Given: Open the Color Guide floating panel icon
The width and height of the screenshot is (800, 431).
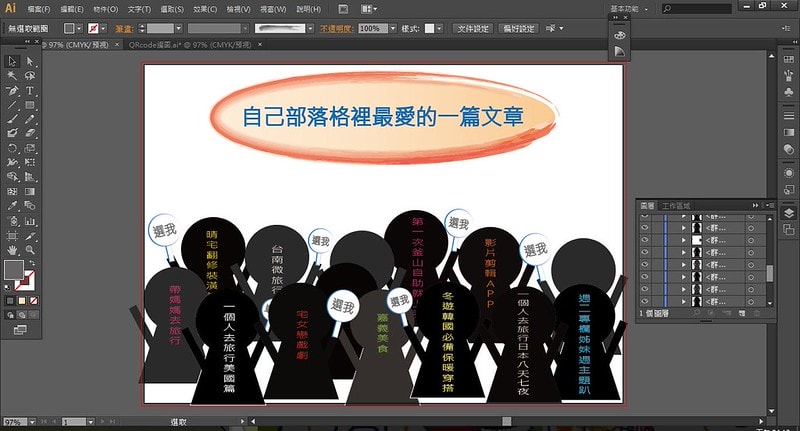Looking at the screenshot, I should pyautogui.click(x=619, y=52).
